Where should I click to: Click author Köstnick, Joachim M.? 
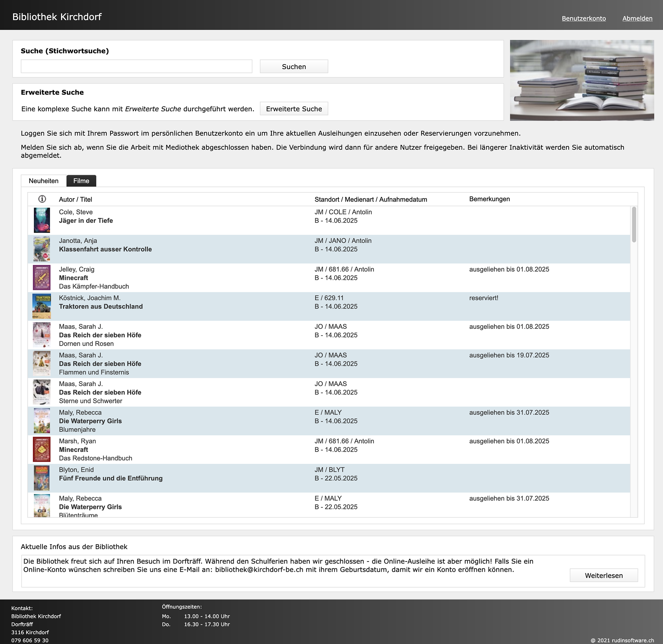point(90,298)
